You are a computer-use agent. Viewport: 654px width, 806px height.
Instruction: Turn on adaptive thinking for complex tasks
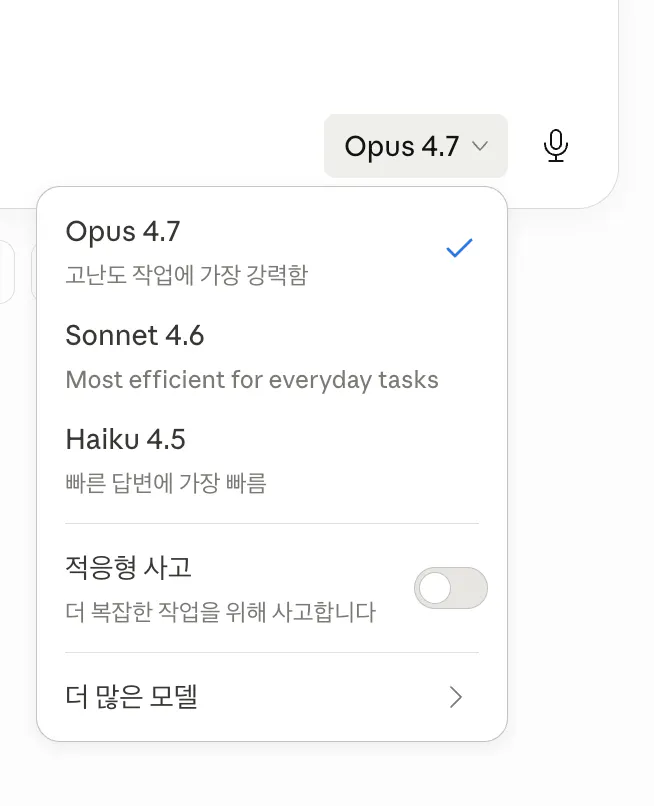(450, 588)
